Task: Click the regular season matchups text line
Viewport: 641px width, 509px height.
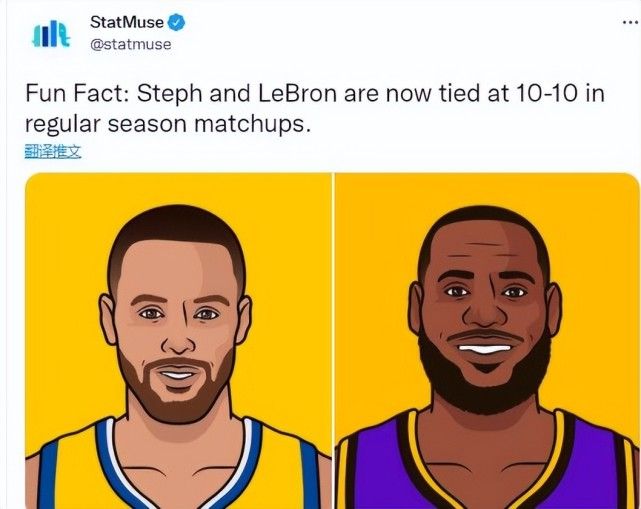Action: [168, 124]
